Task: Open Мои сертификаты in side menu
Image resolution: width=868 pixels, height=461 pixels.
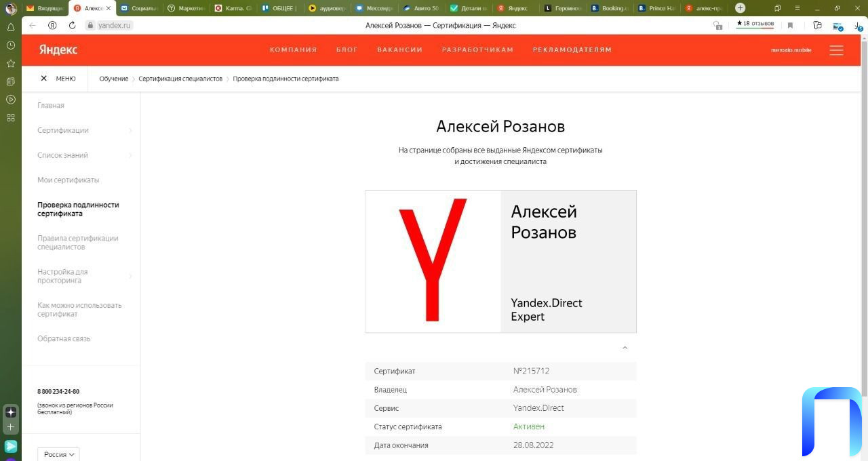Action: pos(68,180)
